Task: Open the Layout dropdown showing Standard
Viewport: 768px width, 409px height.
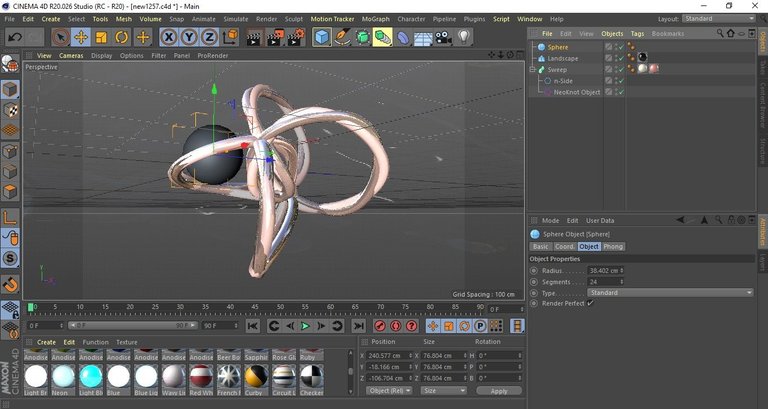Action: pyautogui.click(x=719, y=19)
